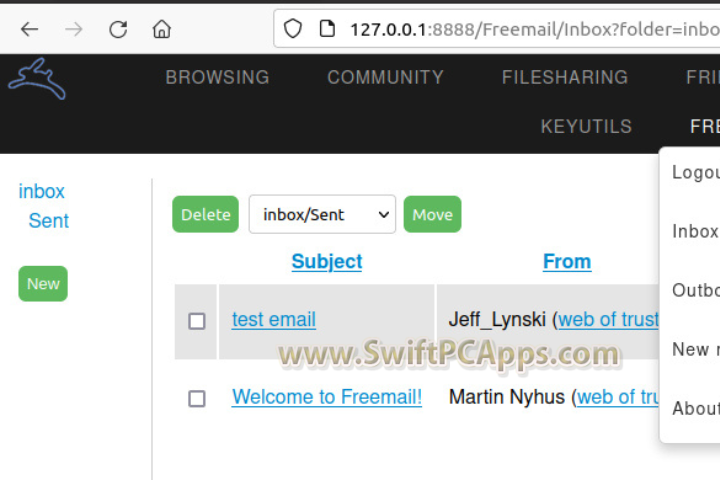
Task: Tick the checkbox for test email
Action: pyautogui.click(x=197, y=321)
